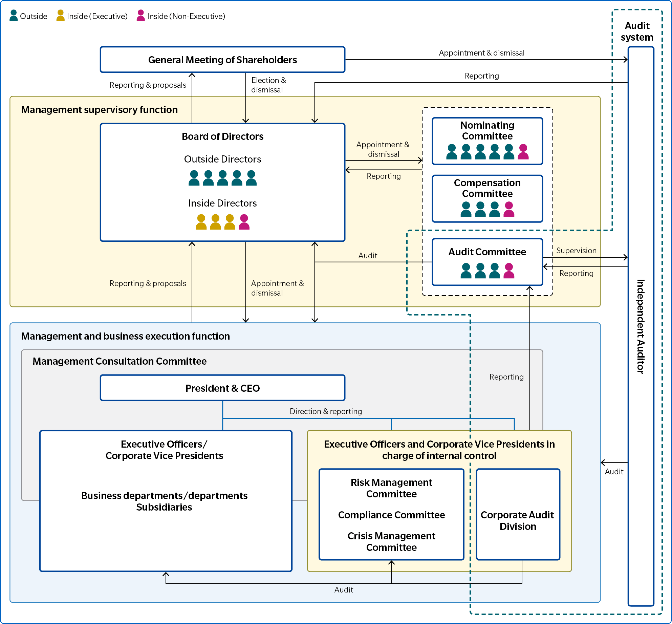Click the Audit label under Corporate Audit Division
672x624 pixels.
344,590
